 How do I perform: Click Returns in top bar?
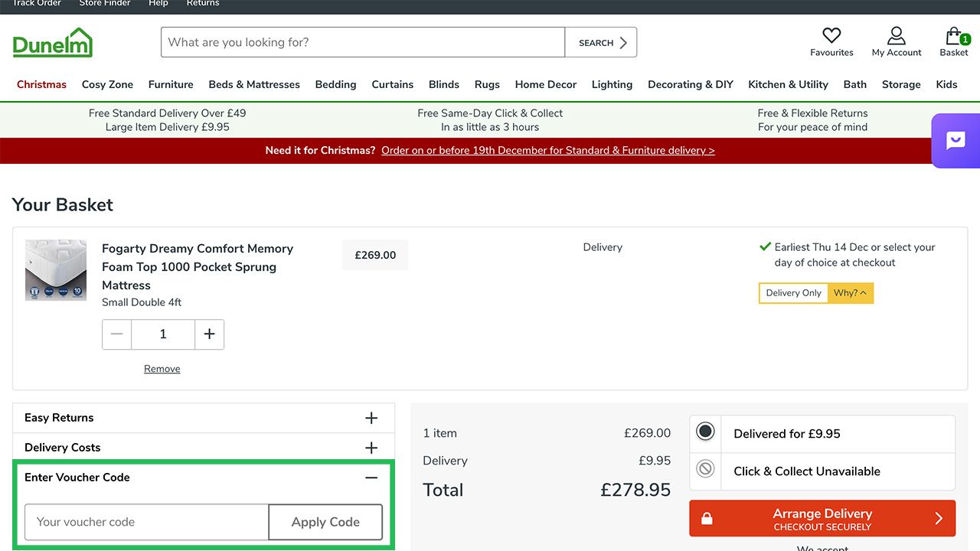(203, 4)
